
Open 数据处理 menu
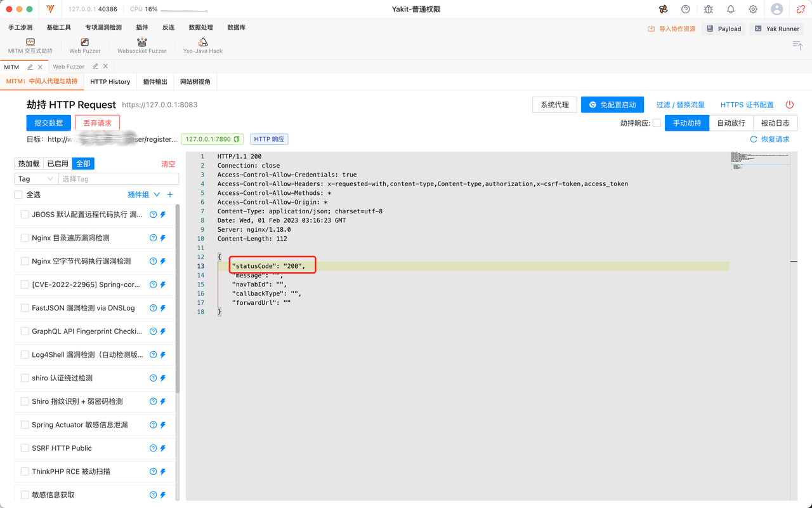pyautogui.click(x=201, y=27)
